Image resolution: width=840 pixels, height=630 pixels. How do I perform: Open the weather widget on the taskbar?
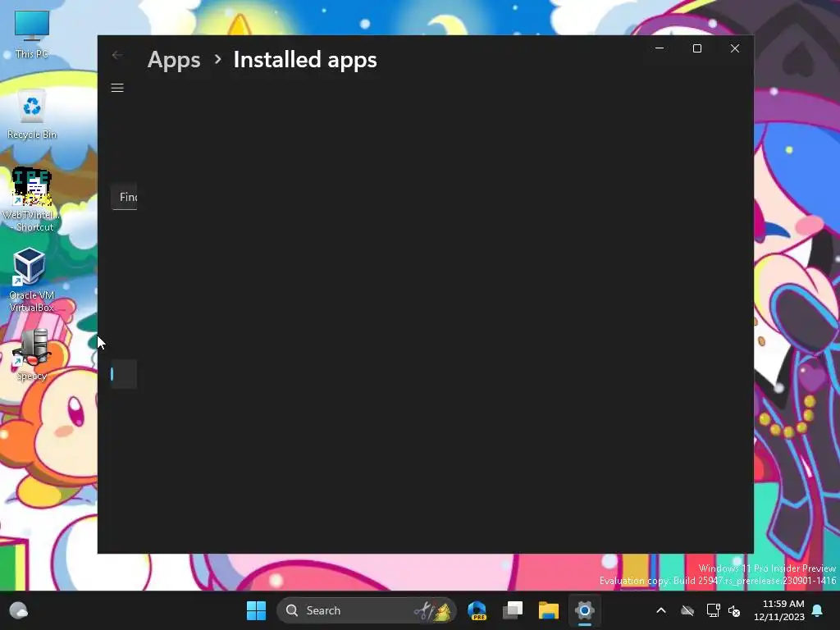(x=19, y=610)
